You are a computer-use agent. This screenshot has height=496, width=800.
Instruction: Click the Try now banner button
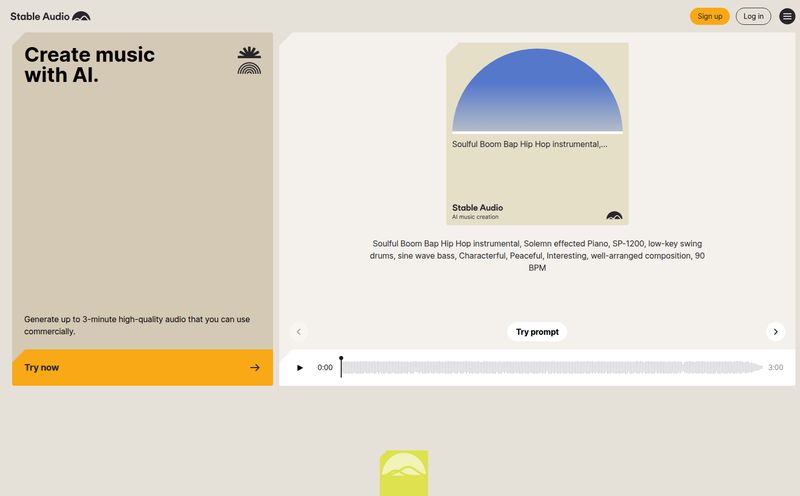(142, 367)
